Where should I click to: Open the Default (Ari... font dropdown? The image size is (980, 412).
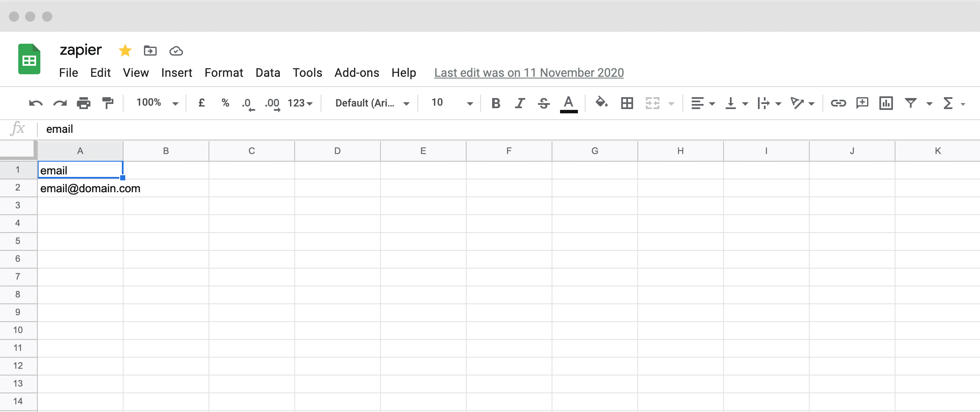(x=372, y=103)
